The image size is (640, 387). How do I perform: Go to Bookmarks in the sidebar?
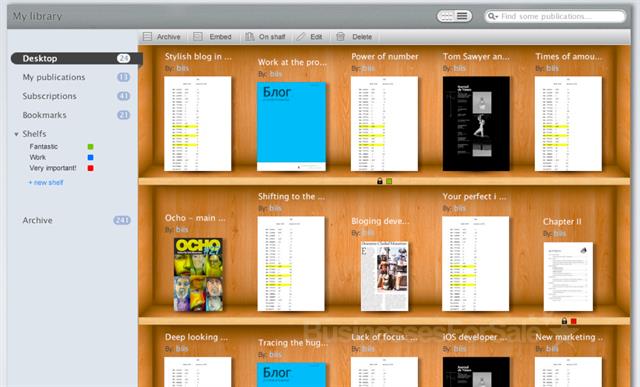coord(44,115)
